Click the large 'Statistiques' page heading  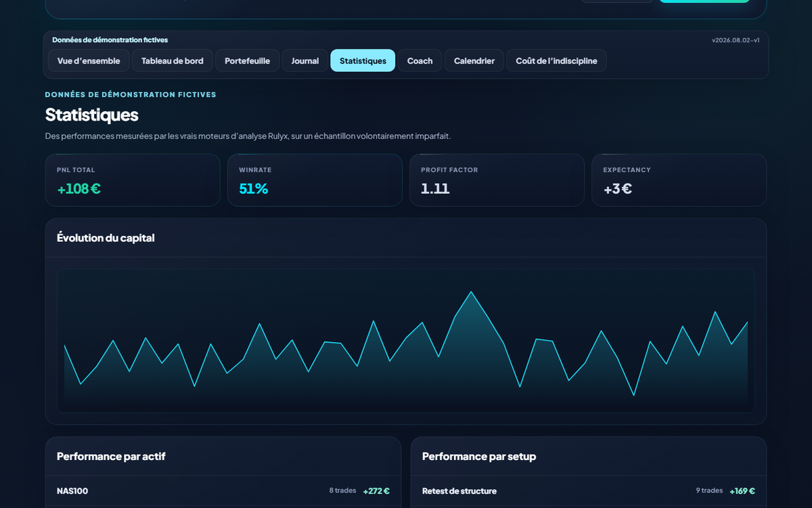click(x=91, y=114)
